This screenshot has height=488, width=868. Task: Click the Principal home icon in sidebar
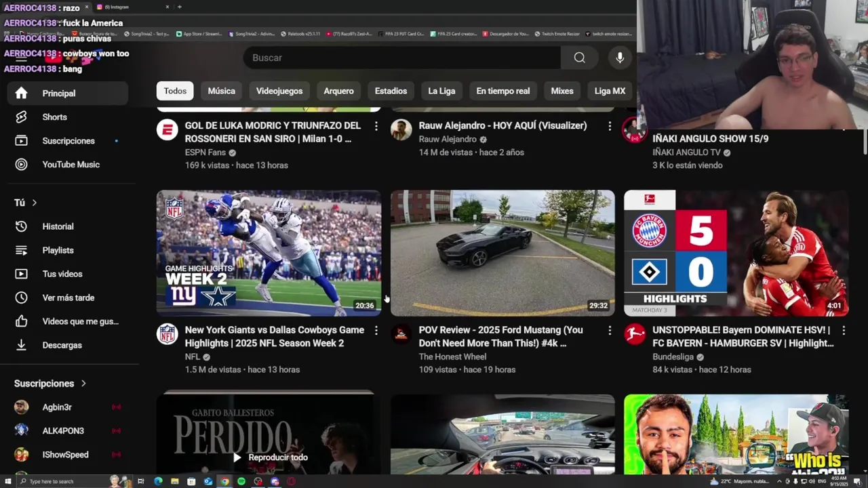[x=21, y=93]
